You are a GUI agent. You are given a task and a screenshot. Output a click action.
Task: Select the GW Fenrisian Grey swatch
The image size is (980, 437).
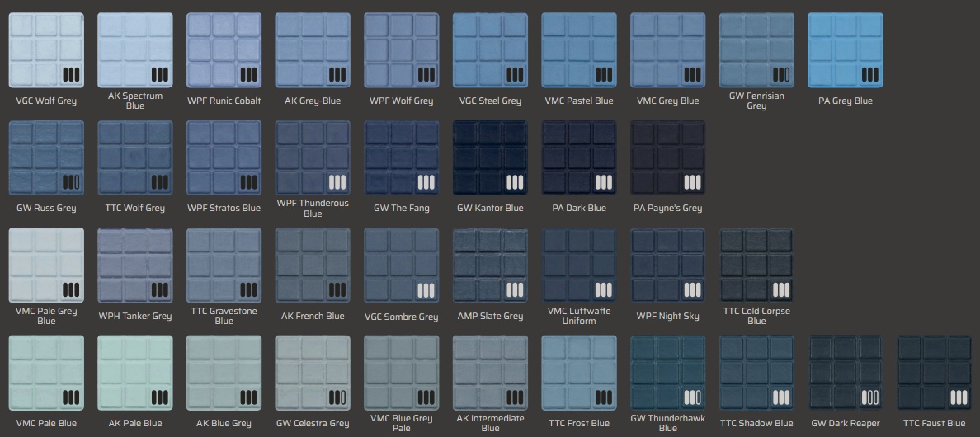(756, 50)
